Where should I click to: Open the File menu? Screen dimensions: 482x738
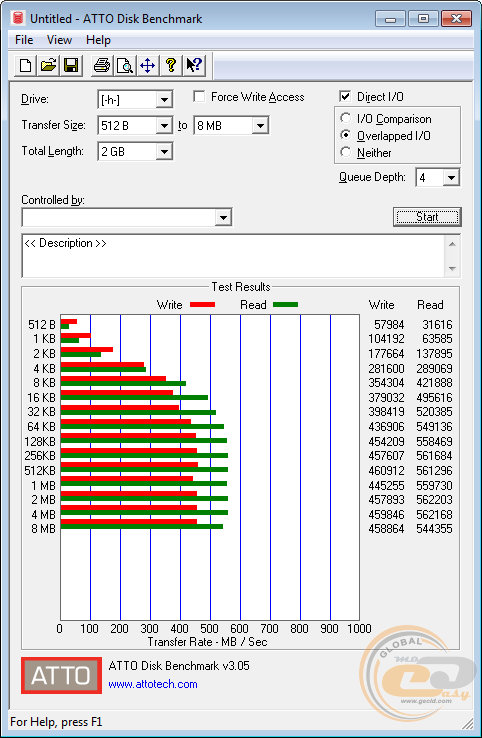coord(24,40)
